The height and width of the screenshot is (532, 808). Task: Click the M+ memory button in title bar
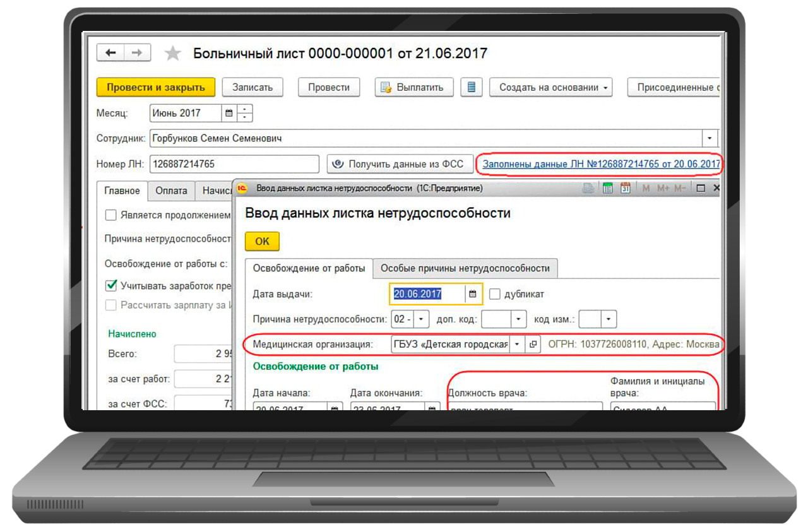662,188
